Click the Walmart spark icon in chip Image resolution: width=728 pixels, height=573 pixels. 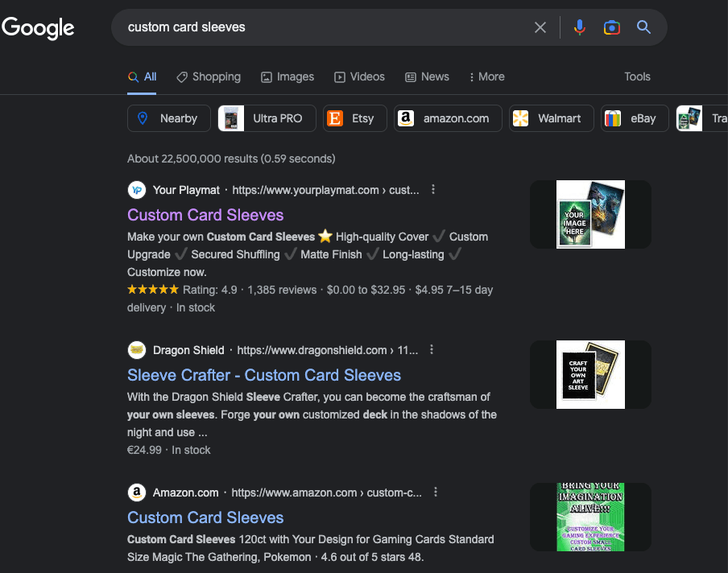click(520, 118)
